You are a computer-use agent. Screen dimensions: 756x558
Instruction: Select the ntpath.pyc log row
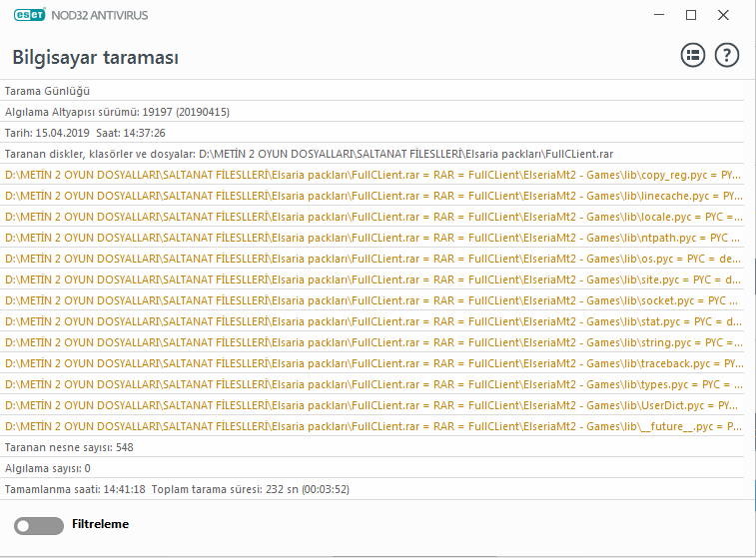373,238
